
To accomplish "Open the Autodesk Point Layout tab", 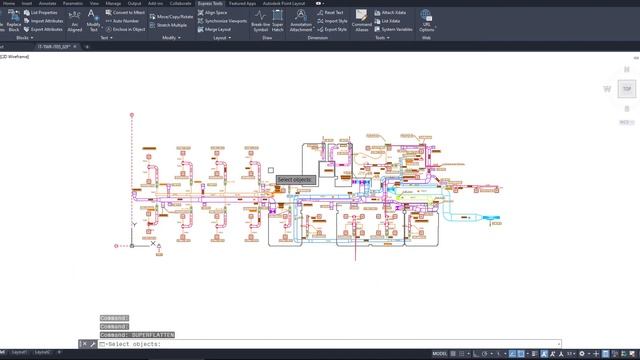I will (284, 3).
